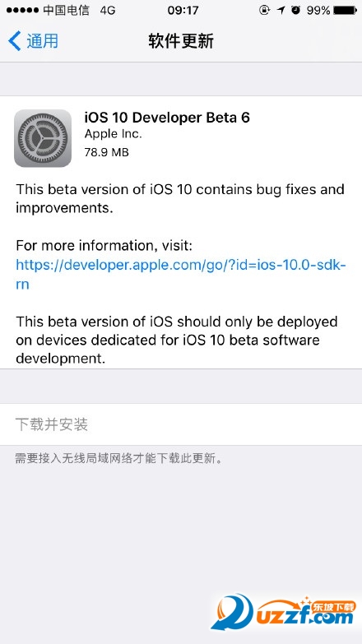Tap the Wi-Fi required notice text
362x644 pixels.
[x=118, y=458]
